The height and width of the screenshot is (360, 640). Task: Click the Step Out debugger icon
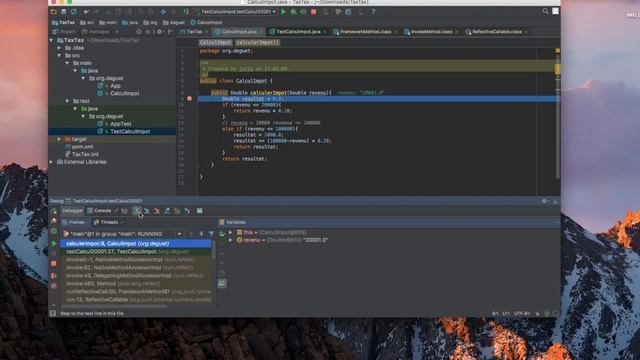click(167, 211)
